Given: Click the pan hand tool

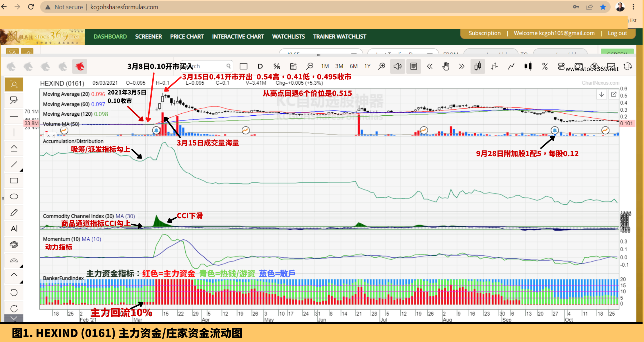Looking at the screenshot, I should pyautogui.click(x=446, y=66).
